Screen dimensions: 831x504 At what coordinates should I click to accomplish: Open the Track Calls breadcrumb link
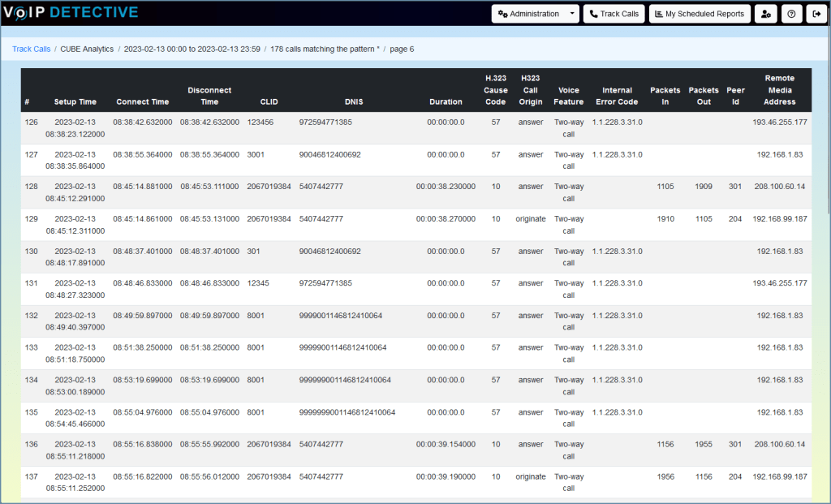click(x=30, y=49)
